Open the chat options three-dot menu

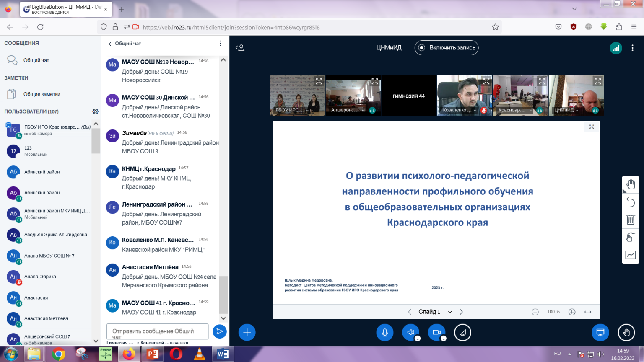click(221, 44)
